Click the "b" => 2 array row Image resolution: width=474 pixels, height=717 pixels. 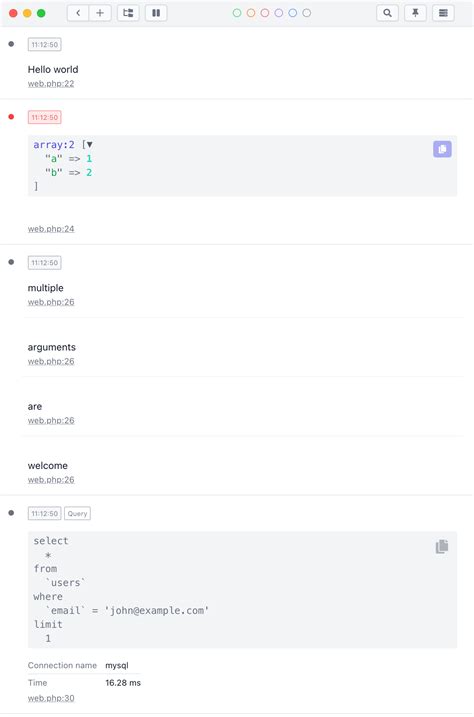[x=69, y=172]
